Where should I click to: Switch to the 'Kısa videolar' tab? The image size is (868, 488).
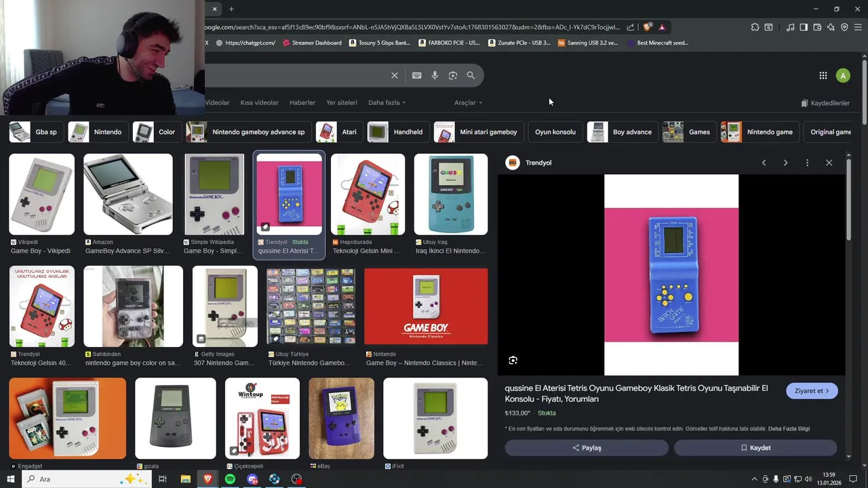click(259, 102)
